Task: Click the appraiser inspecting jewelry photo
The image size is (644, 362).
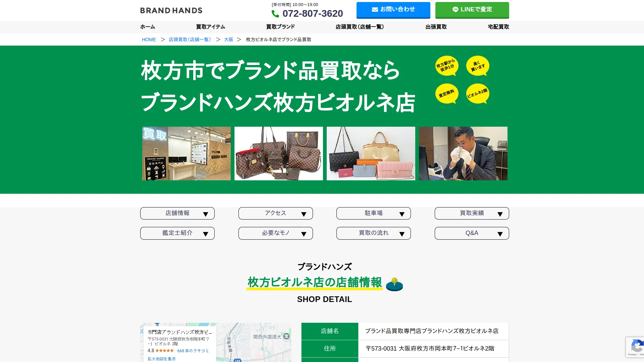Action: [463, 154]
